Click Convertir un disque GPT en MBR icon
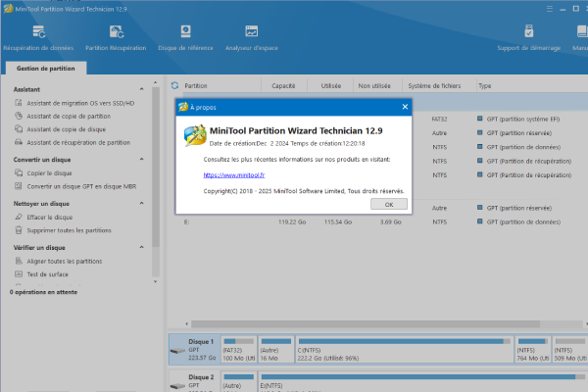Viewport: 588px width, 392px height. click(x=19, y=186)
